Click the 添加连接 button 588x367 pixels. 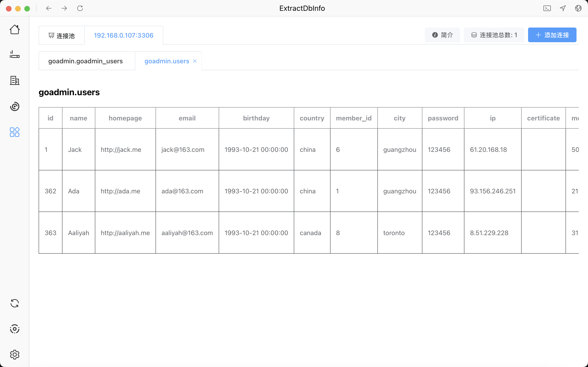pyautogui.click(x=552, y=35)
